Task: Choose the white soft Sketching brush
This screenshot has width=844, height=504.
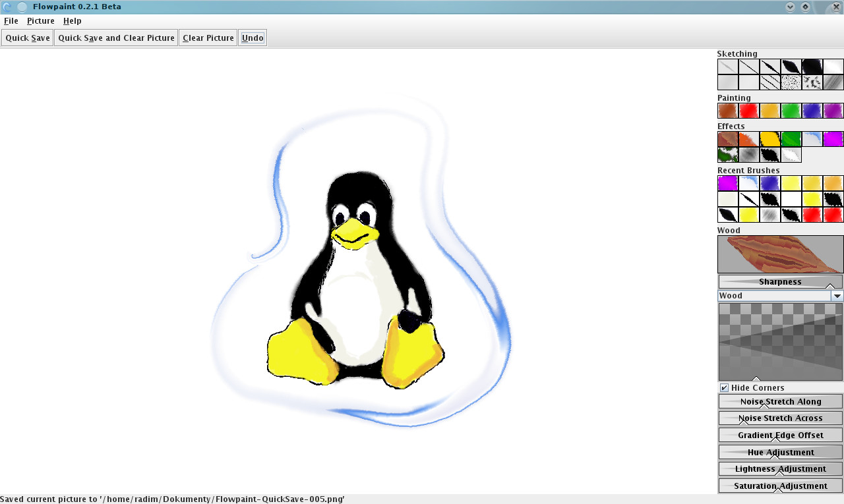Action: pyautogui.click(x=833, y=67)
